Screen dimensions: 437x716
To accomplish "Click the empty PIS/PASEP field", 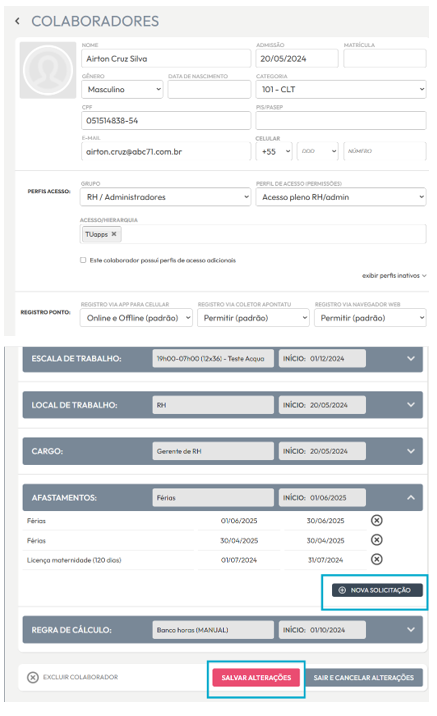I will (x=341, y=121).
